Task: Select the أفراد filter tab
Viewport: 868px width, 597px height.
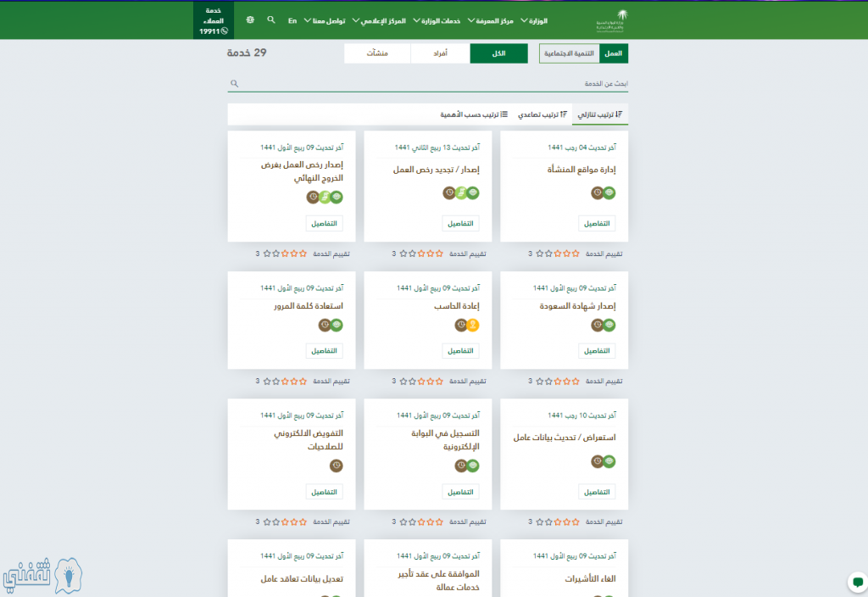Action: click(440, 53)
